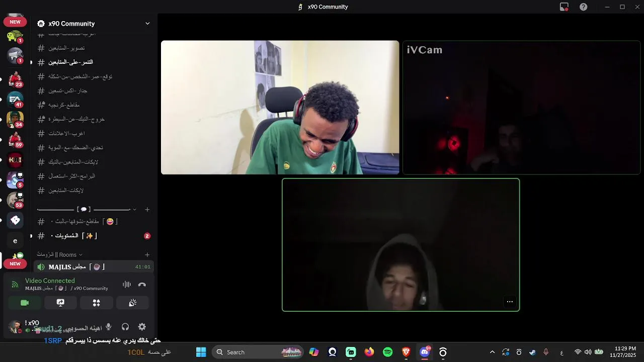Viewport: 644px width, 362px height.
Task: Create channel in speech-bubble category
Action: pos(147,209)
